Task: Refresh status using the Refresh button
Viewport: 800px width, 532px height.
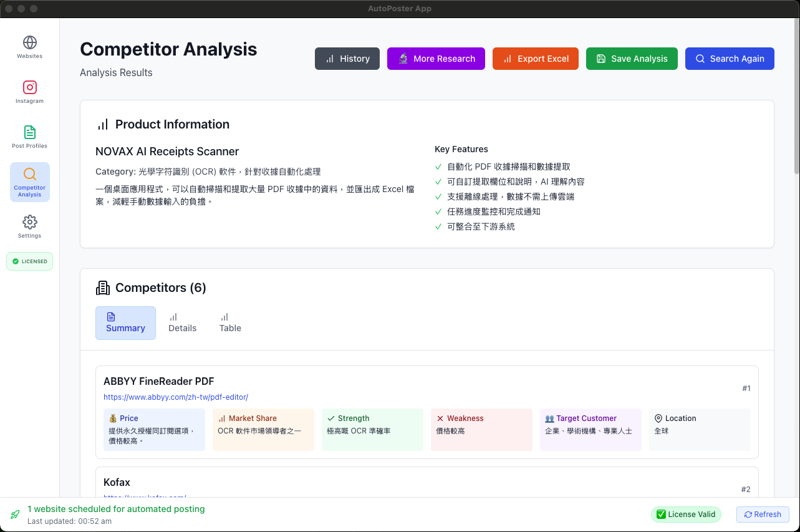Action: tap(762, 515)
